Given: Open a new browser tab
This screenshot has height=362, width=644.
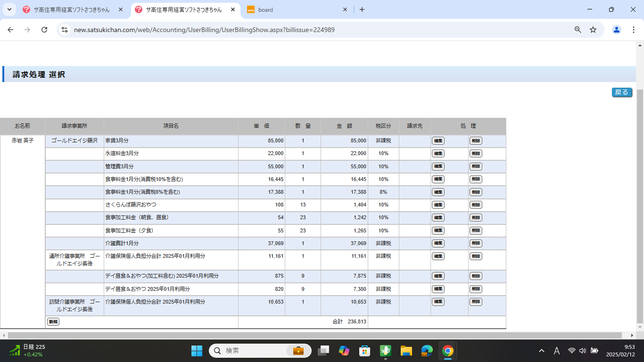Looking at the screenshot, I should [362, 9].
